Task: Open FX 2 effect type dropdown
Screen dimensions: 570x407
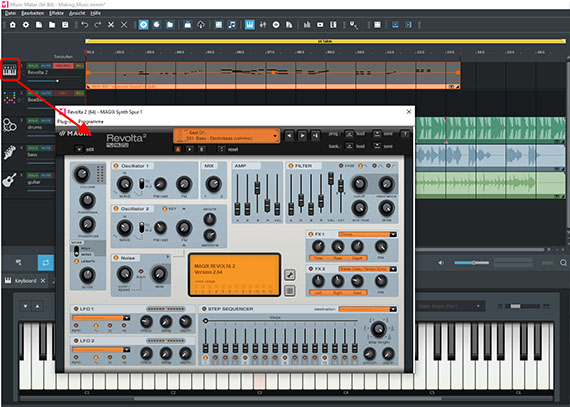Action: click(367, 269)
